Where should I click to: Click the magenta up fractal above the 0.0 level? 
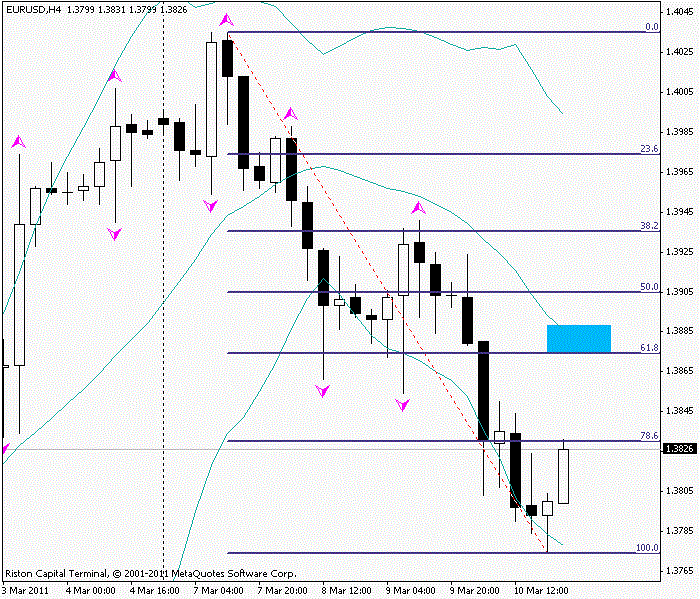click(x=227, y=20)
